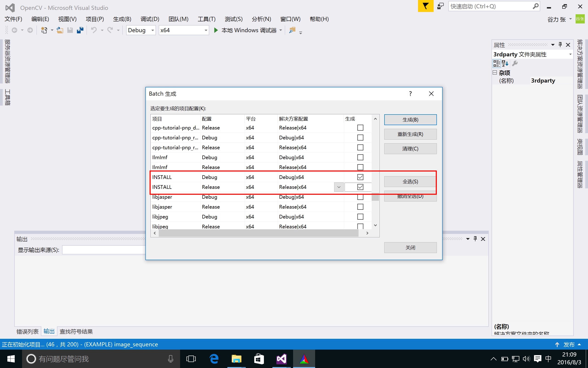This screenshot has height=368, width=588.
Task: Click the property pages wrench icon
Action: click(515, 63)
